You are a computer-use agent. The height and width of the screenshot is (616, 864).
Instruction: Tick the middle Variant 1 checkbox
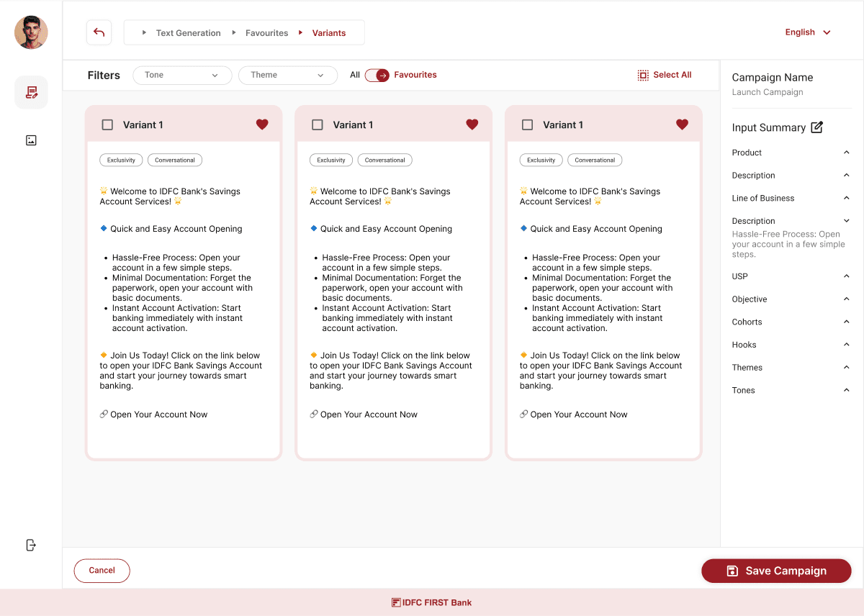click(x=318, y=124)
